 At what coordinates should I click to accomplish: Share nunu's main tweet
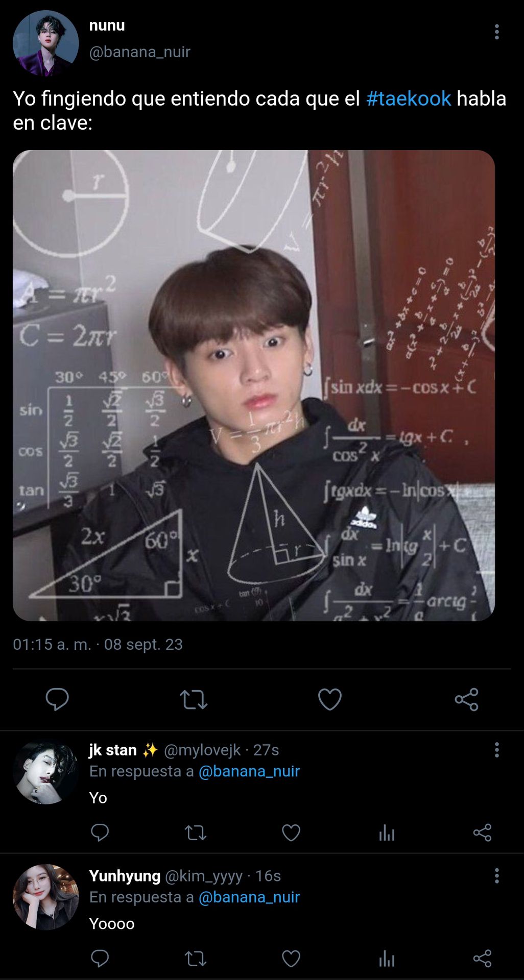(466, 699)
